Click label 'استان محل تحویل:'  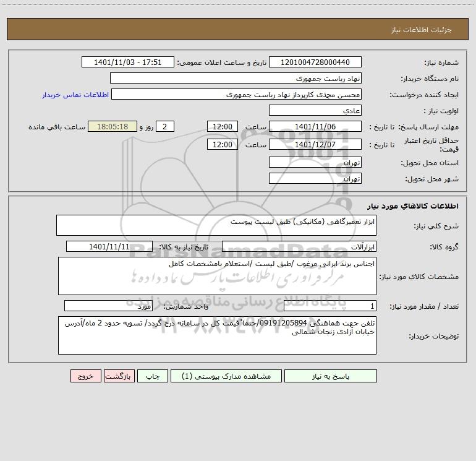(x=430, y=163)
